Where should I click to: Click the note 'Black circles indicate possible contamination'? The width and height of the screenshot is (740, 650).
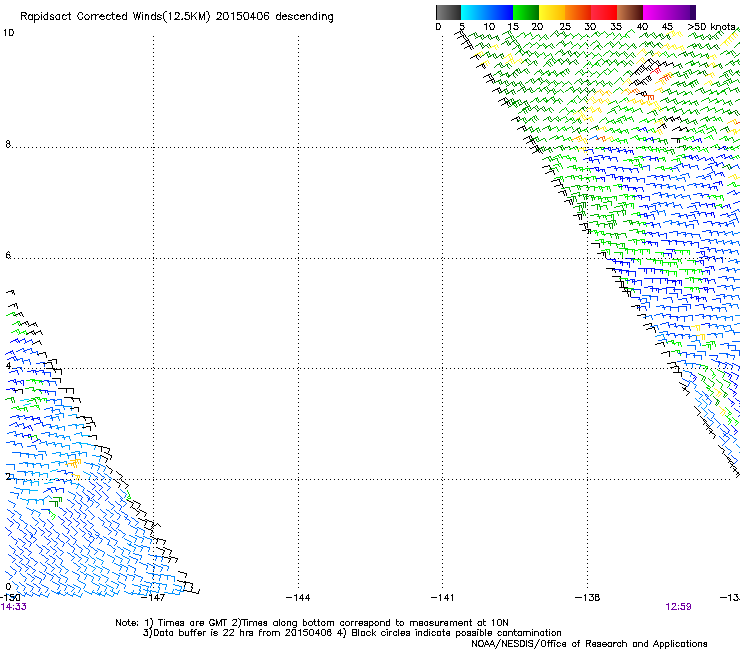456,633
